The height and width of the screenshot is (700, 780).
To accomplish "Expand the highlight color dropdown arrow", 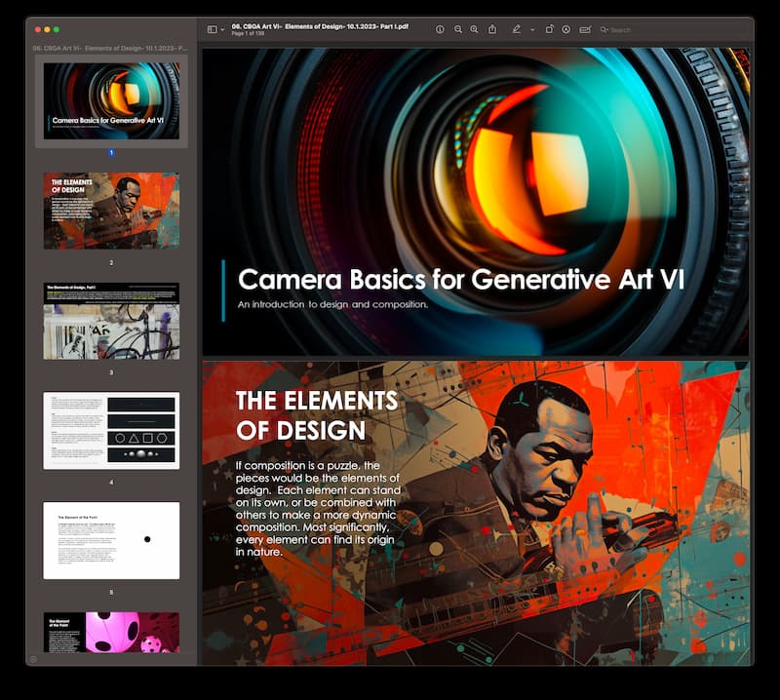I will (x=532, y=30).
